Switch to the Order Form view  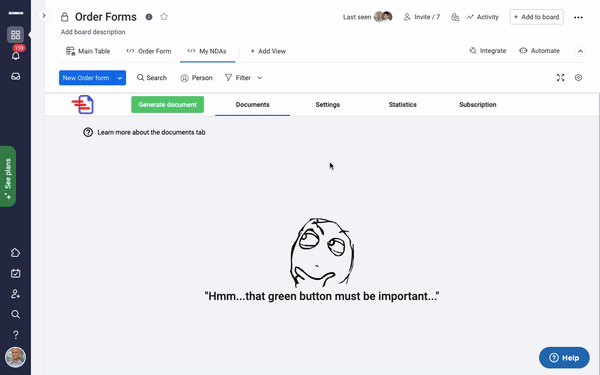click(149, 51)
